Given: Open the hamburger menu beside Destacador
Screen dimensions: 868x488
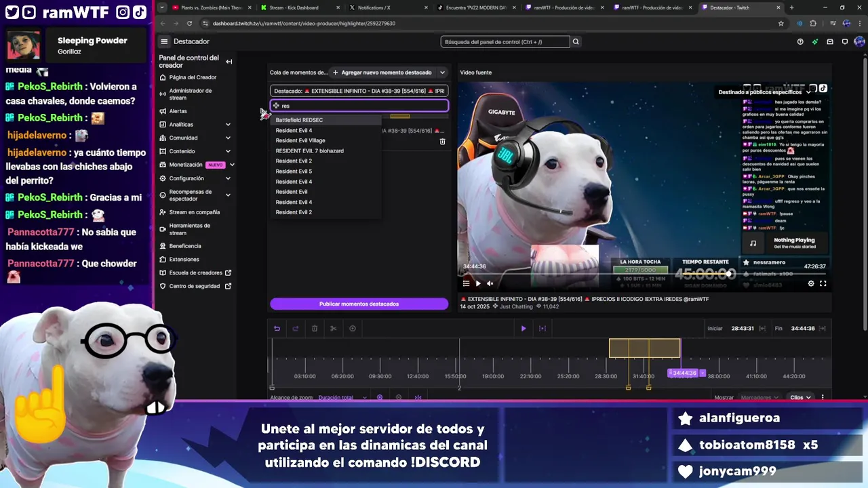Looking at the screenshot, I should [x=163, y=41].
